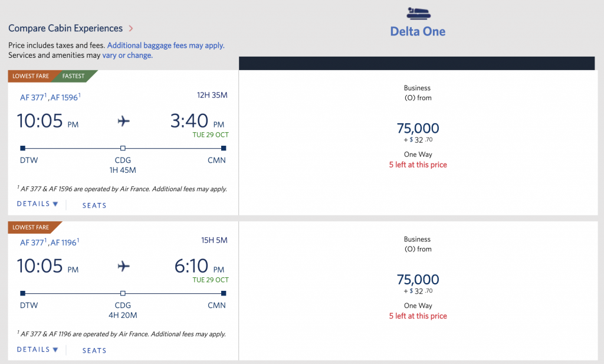
Task: Open Additional baggage fees may apply link
Action: pyautogui.click(x=166, y=45)
